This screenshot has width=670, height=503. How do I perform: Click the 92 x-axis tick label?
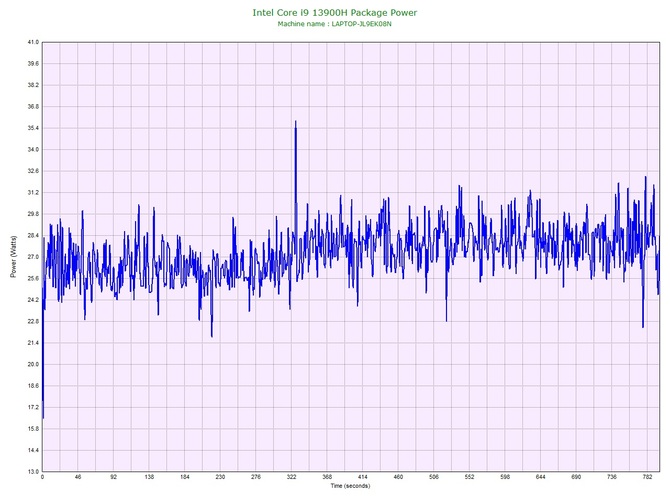(113, 477)
